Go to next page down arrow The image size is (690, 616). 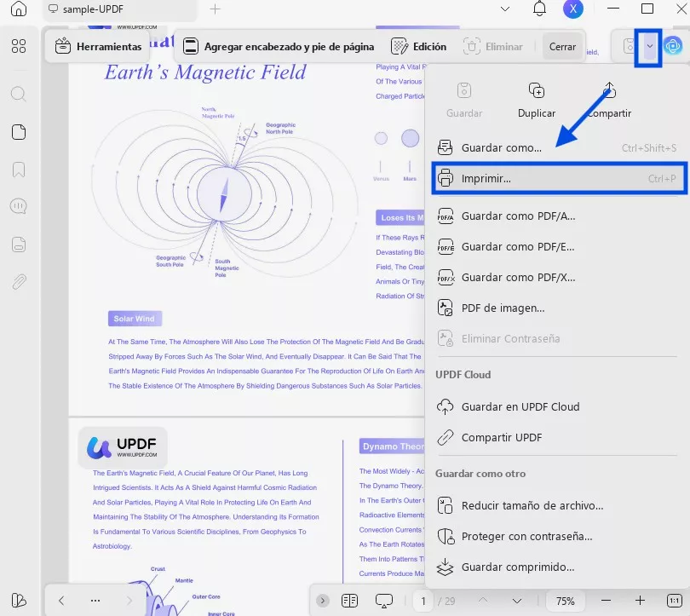[x=517, y=601]
